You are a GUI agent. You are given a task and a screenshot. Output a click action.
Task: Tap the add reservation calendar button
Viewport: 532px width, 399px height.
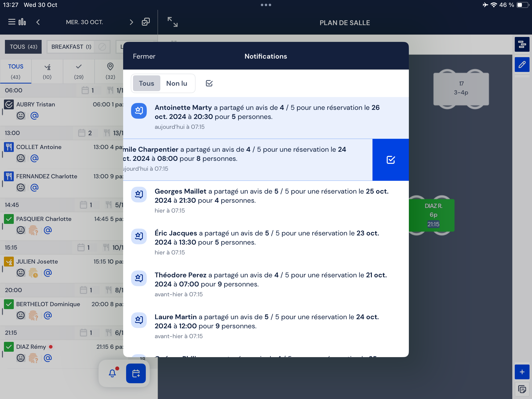point(136,373)
